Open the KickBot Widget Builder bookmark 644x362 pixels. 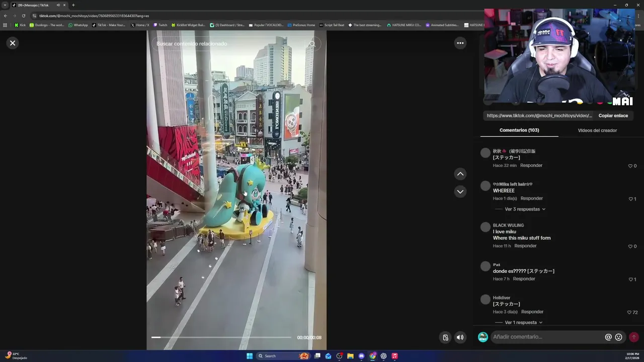point(188,25)
